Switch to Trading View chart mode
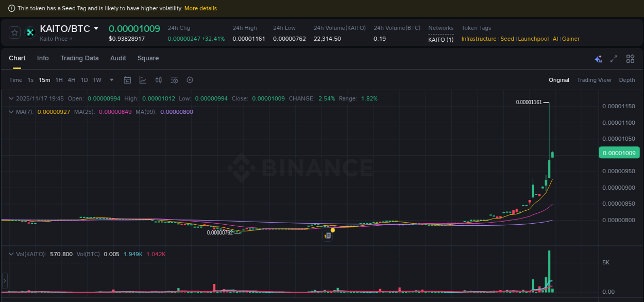Screen dimensions: 644x302 (x=594, y=80)
